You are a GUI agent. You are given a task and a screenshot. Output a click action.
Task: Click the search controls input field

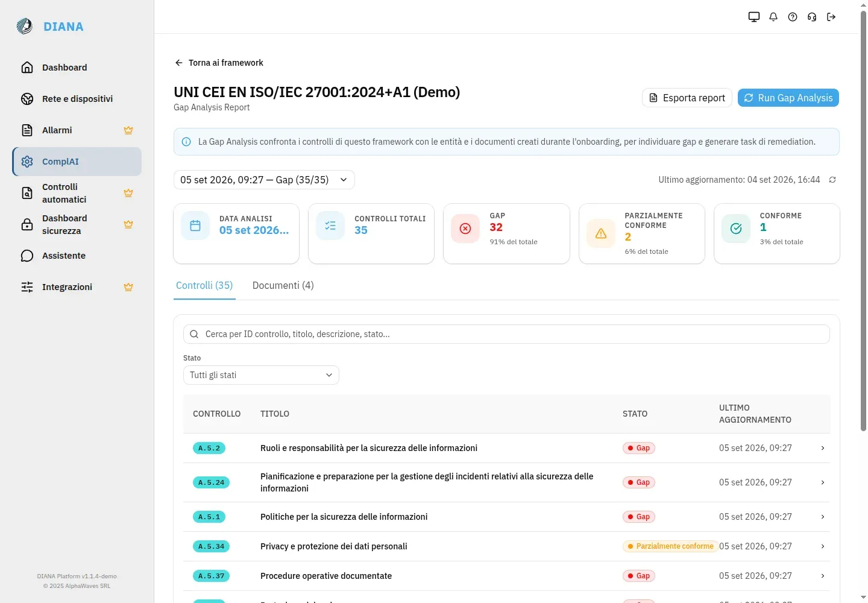pyautogui.click(x=506, y=334)
